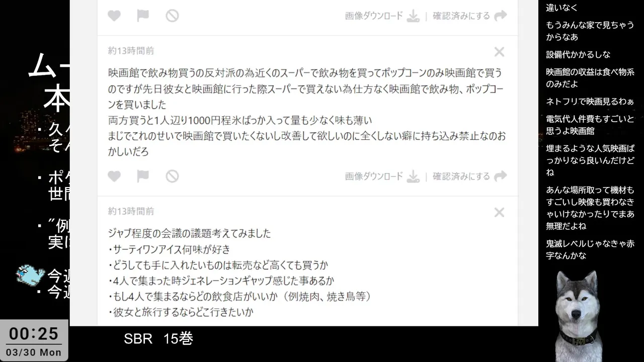644x362 pixels.
Task: Click the share arrow icon on the top message
Action: [x=500, y=16]
